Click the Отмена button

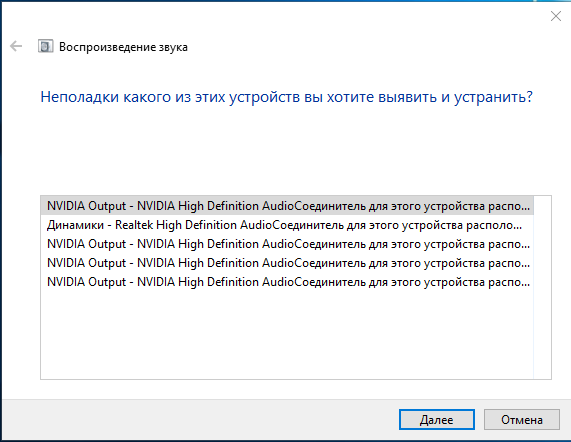521,419
